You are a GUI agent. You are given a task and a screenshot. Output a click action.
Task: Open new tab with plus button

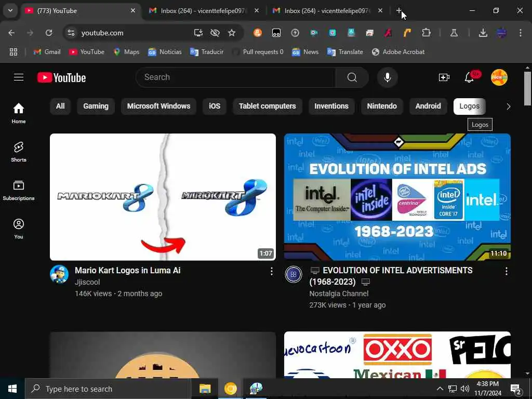point(399,10)
